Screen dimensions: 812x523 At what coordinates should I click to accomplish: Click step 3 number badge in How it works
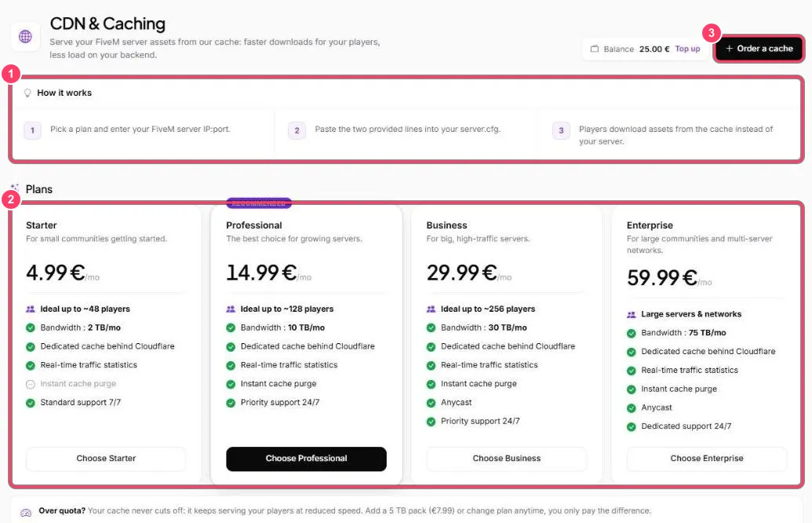pyautogui.click(x=561, y=130)
